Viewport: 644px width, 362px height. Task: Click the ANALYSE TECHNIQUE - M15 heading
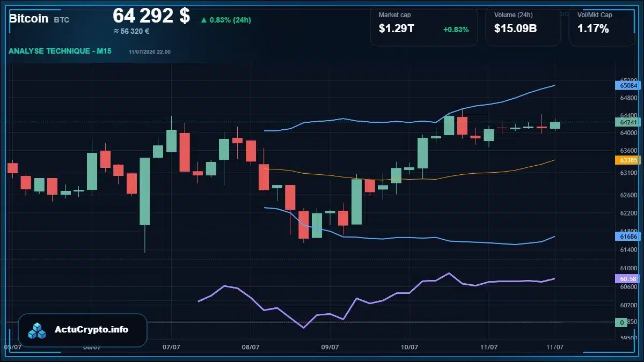click(x=60, y=51)
